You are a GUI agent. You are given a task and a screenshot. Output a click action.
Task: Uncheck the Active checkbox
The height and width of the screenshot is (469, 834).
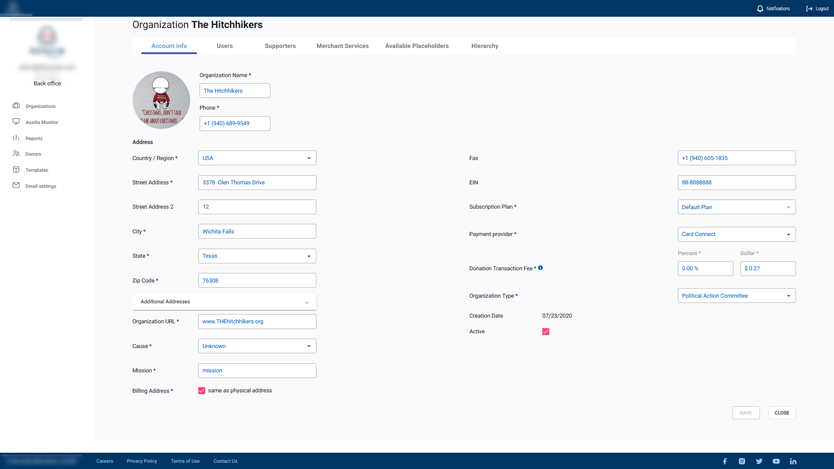[x=546, y=331]
